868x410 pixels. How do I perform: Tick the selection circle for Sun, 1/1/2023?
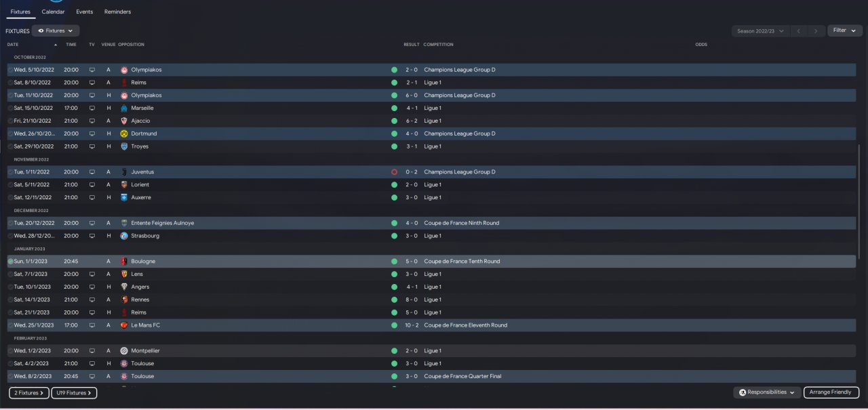[11, 262]
